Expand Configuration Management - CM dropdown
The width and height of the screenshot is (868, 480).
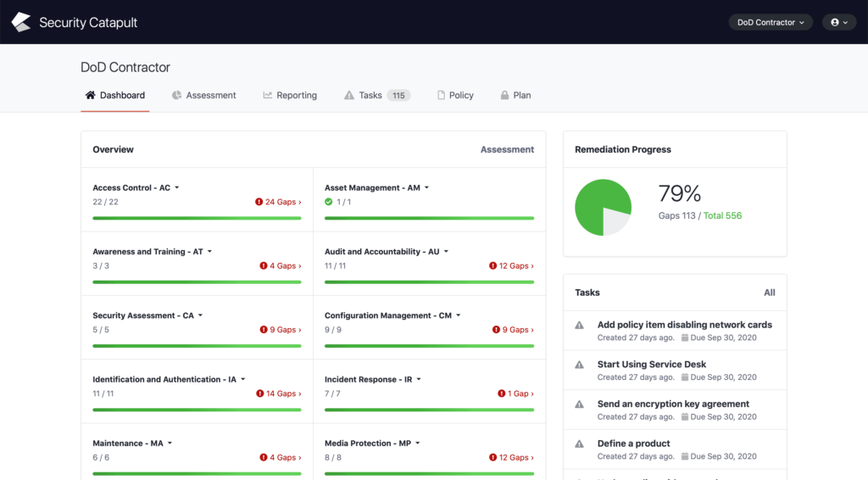point(459,315)
